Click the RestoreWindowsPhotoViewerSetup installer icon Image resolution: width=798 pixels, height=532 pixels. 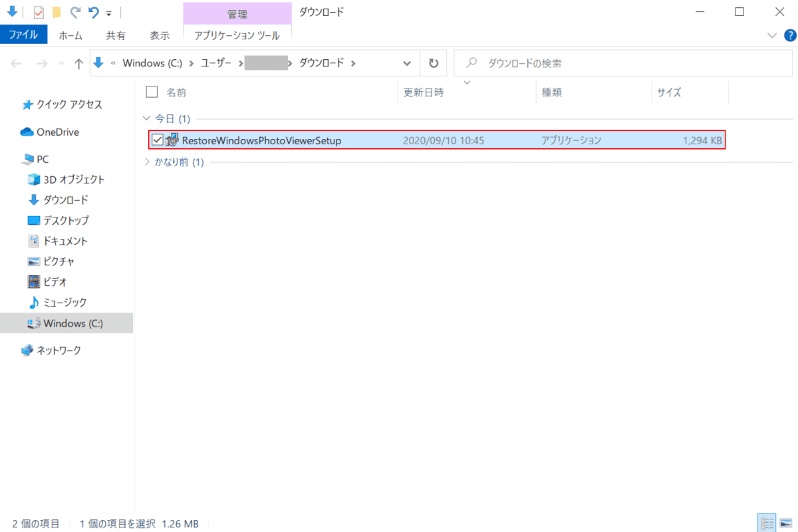tap(172, 140)
